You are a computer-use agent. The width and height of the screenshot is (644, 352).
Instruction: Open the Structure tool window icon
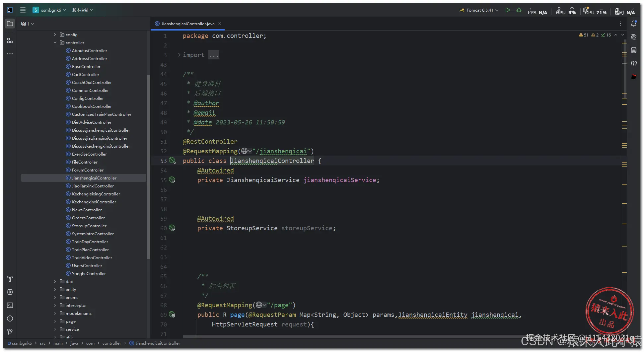pos(10,40)
